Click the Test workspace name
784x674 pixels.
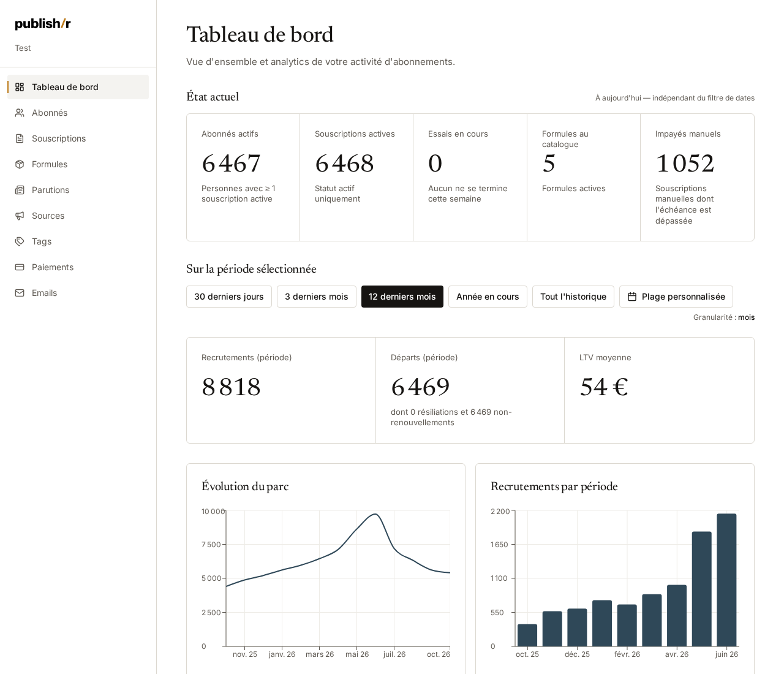click(23, 48)
